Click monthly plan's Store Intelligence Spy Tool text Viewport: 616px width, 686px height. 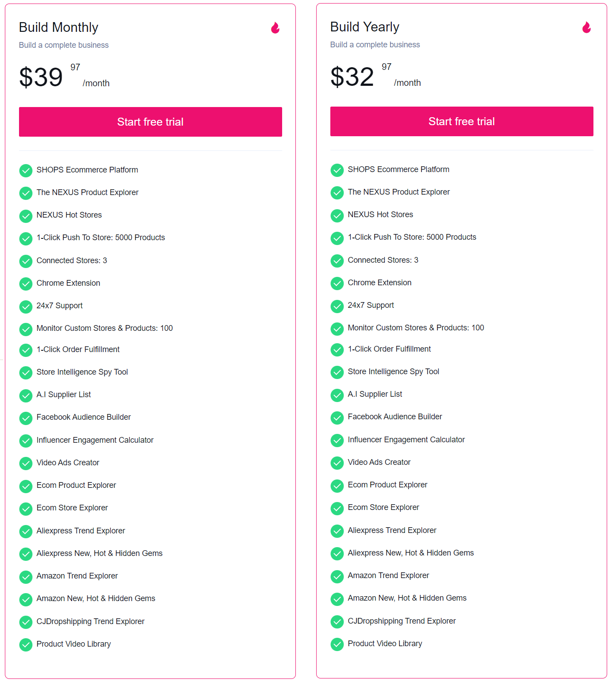click(82, 372)
